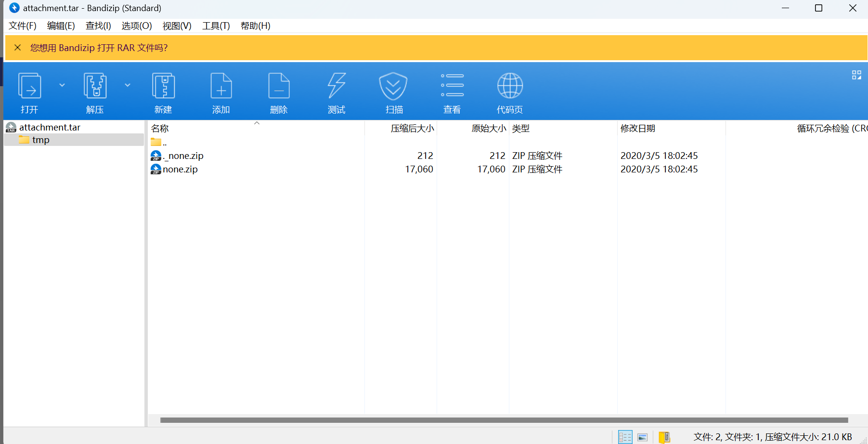The image size is (868, 444).
Task: Select the tmp folder in tree
Action: 74,140
